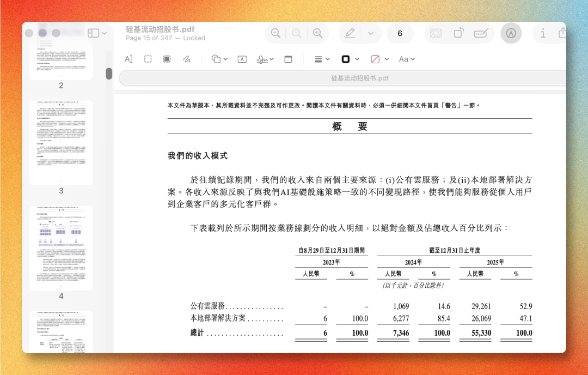Click the 2024年 column header
588x375 pixels.
click(x=413, y=262)
